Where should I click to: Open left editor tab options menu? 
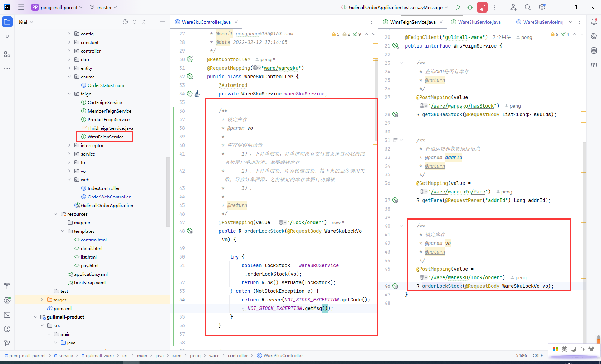click(371, 22)
